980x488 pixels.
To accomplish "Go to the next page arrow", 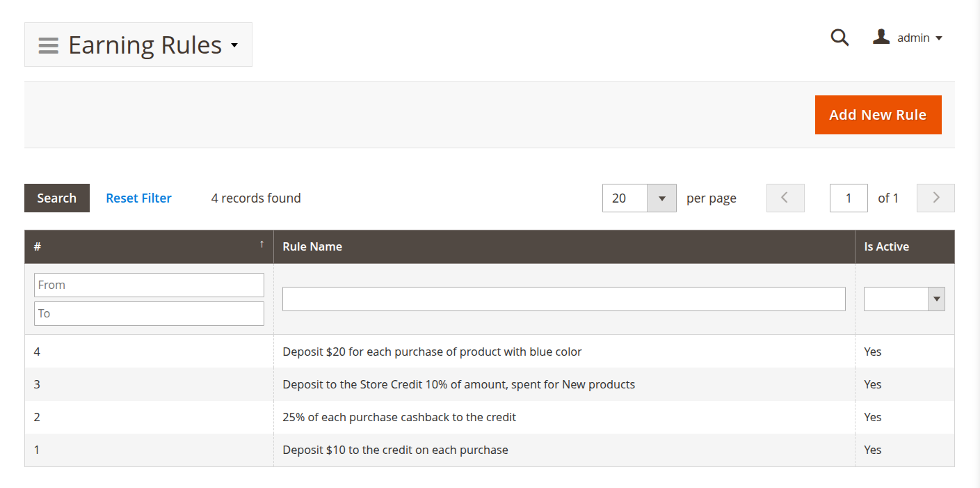I will [935, 198].
